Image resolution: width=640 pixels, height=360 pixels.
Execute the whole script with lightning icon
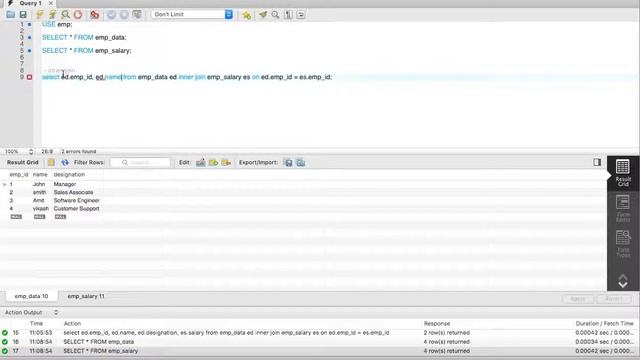(x=40, y=15)
